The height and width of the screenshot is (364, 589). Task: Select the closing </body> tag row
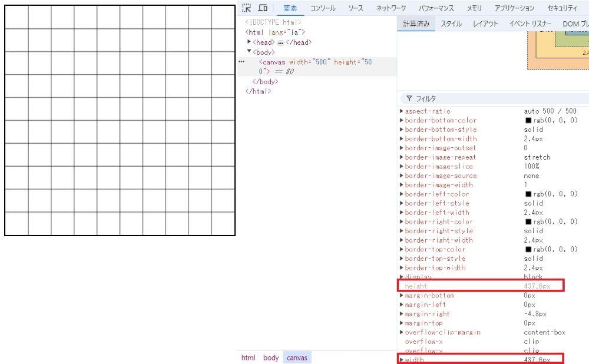[265, 81]
